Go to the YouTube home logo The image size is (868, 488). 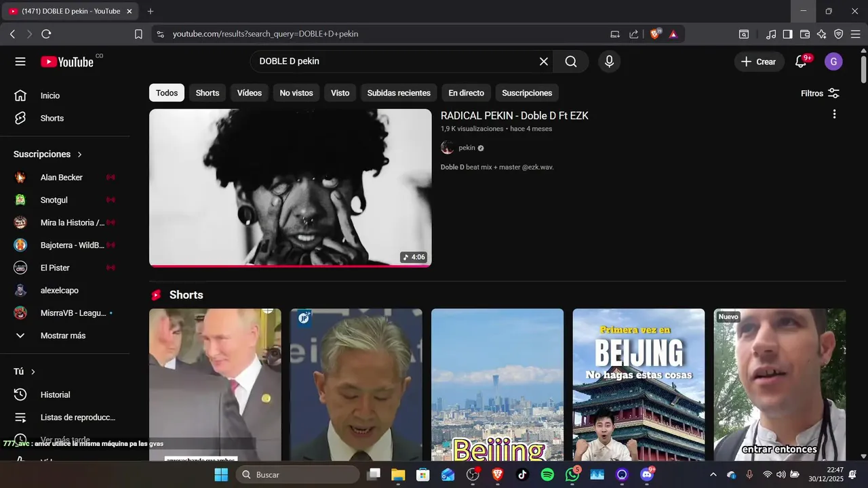pyautogui.click(x=66, y=62)
